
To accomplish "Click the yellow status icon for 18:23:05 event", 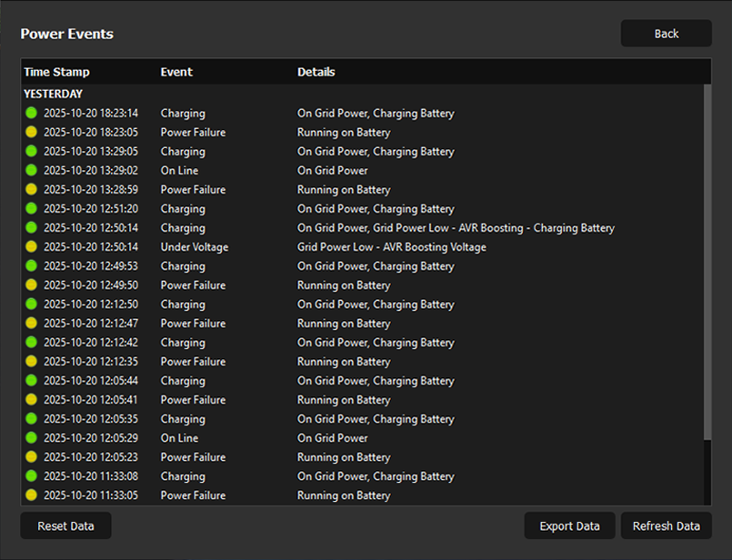I will tap(31, 133).
